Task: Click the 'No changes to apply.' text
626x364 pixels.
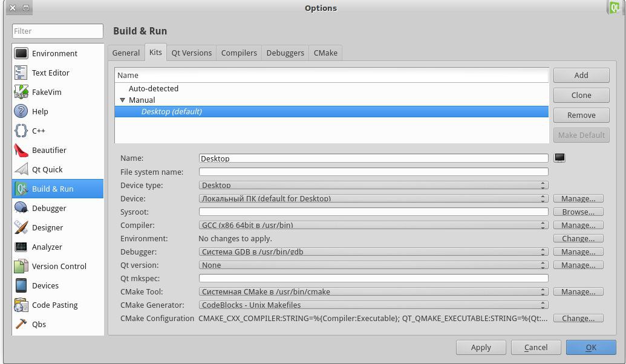Action: pyautogui.click(x=235, y=238)
